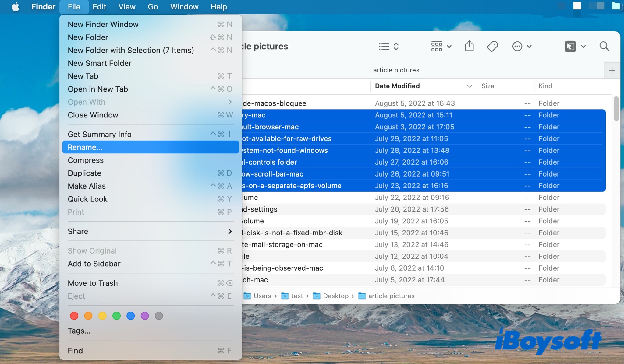Open the more actions ellipsis icon
This screenshot has width=624, height=364.
[517, 46]
